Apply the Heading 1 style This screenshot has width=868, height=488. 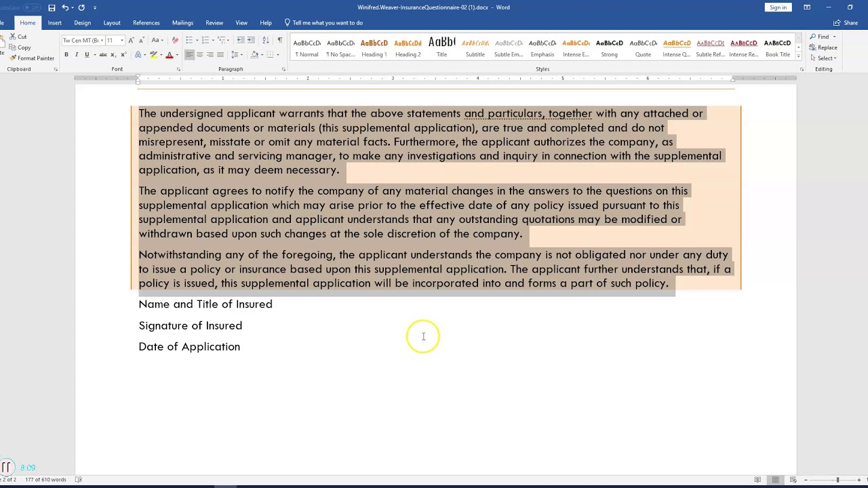374,47
